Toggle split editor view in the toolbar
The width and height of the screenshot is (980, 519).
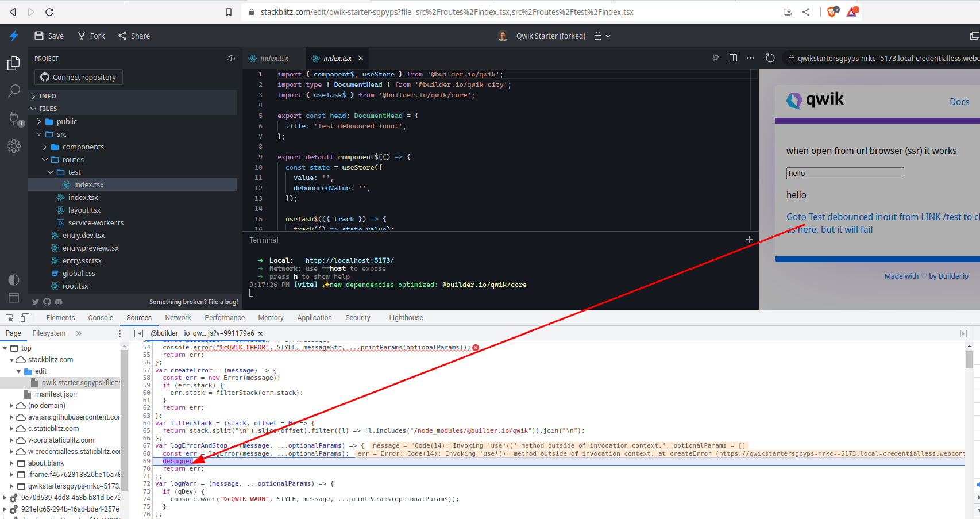733,57
